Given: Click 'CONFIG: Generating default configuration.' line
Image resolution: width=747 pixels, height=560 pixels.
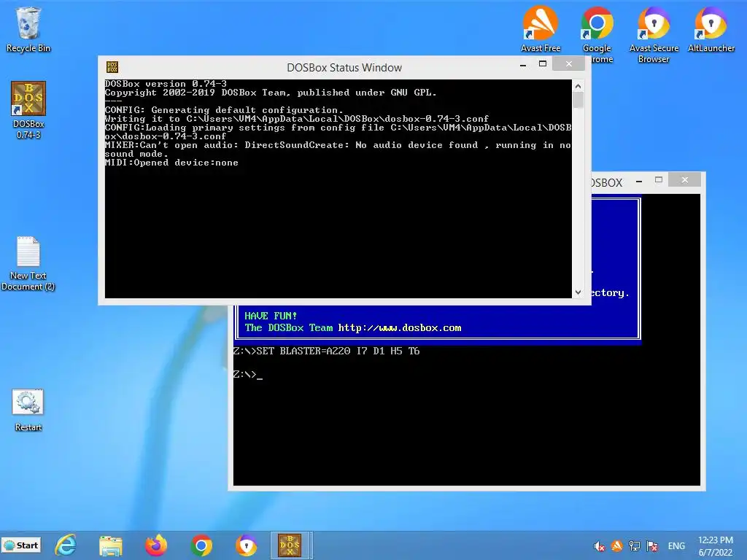Looking at the screenshot, I should click(224, 110).
